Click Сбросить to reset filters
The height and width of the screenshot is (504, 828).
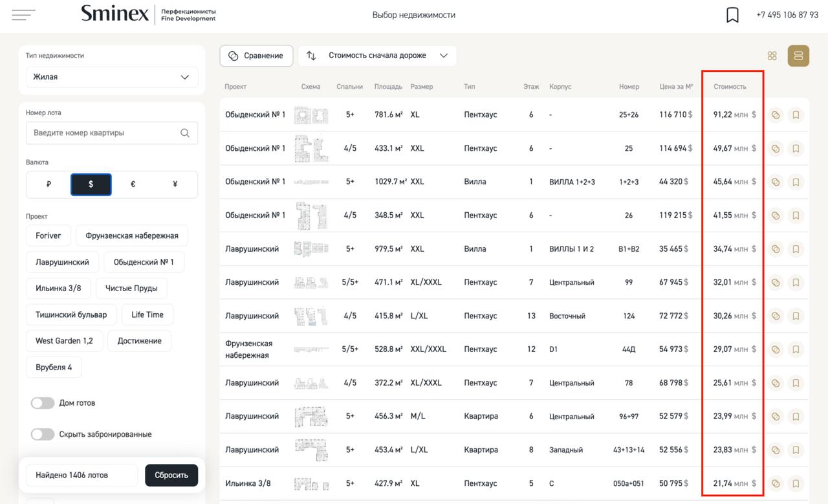pos(171,475)
